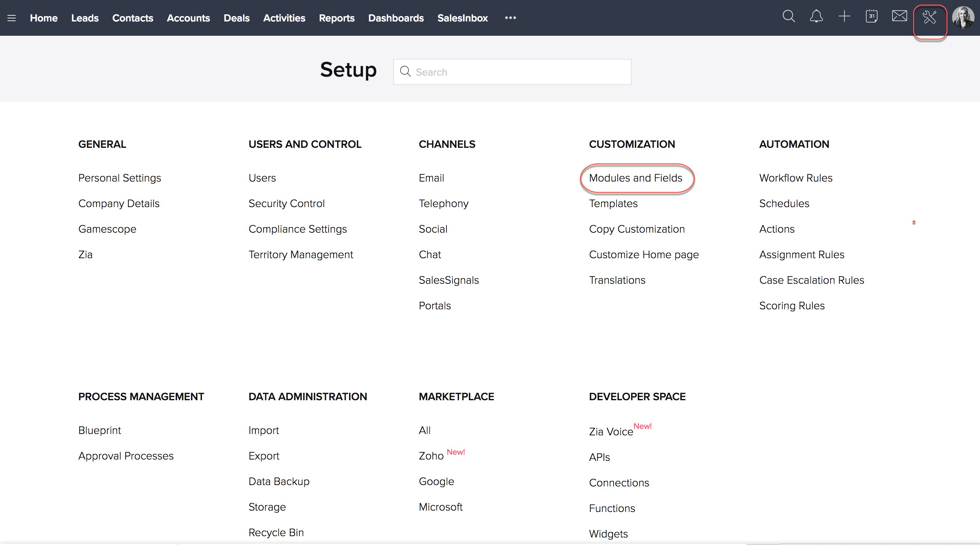
Task: Open Modules and Fields link
Action: click(x=635, y=178)
